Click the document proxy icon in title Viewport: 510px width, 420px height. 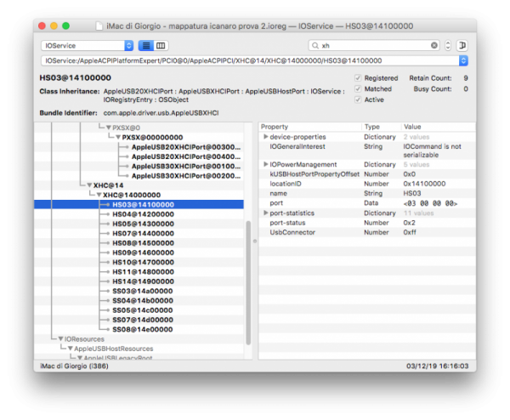[x=99, y=26]
